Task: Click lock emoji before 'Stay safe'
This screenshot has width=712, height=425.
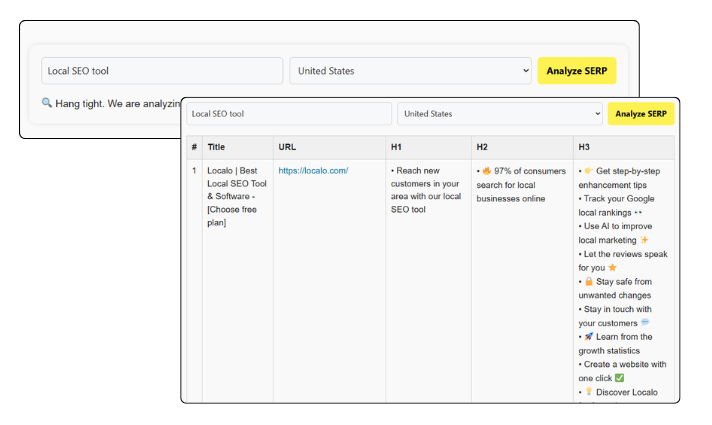Action: pyautogui.click(x=588, y=282)
